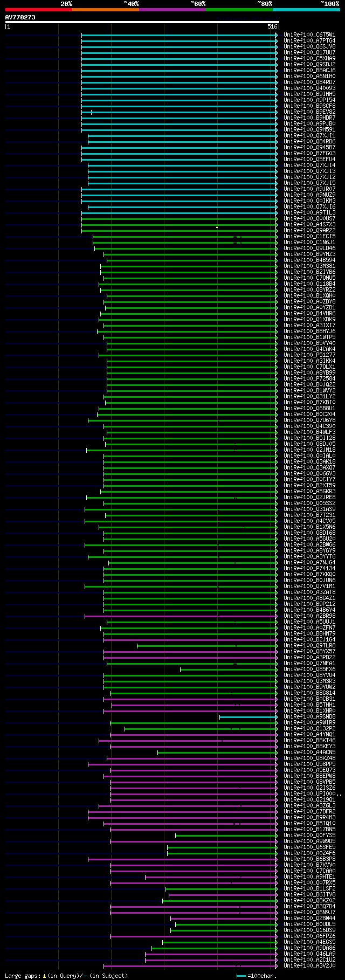The image size is (345, 980).
Task: Click the green ~80% identity legend segment
Action: coord(239,9)
